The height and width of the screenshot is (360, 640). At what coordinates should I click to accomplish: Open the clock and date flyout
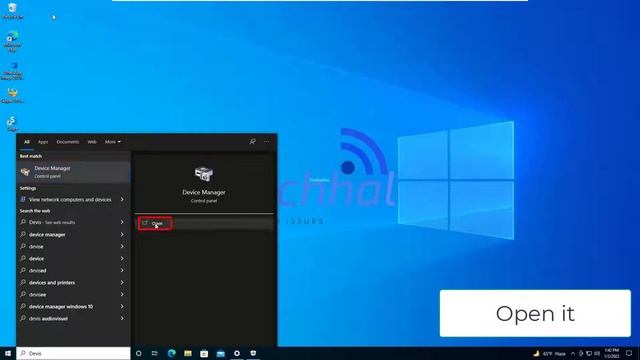[x=611, y=353]
